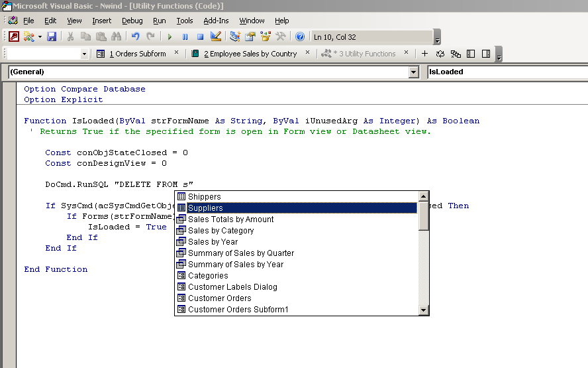The image size is (588, 368).
Task: Close the Orders Subform tab
Action: click(x=176, y=52)
